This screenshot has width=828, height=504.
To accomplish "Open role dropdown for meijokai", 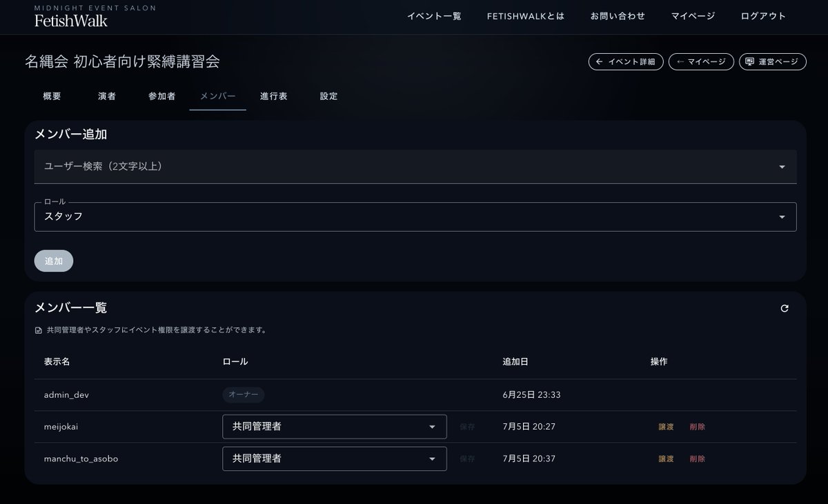I will (335, 427).
